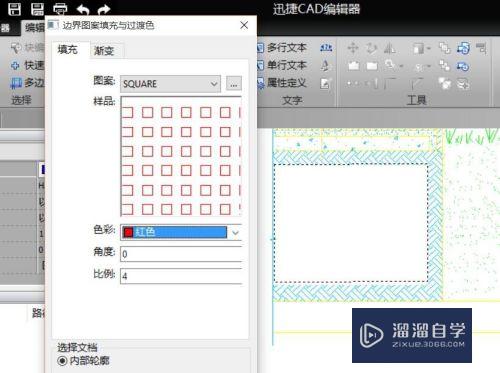Open the SQUARE pattern dropdown
Image resolution: width=500 pixels, height=373 pixels.
[x=170, y=84]
